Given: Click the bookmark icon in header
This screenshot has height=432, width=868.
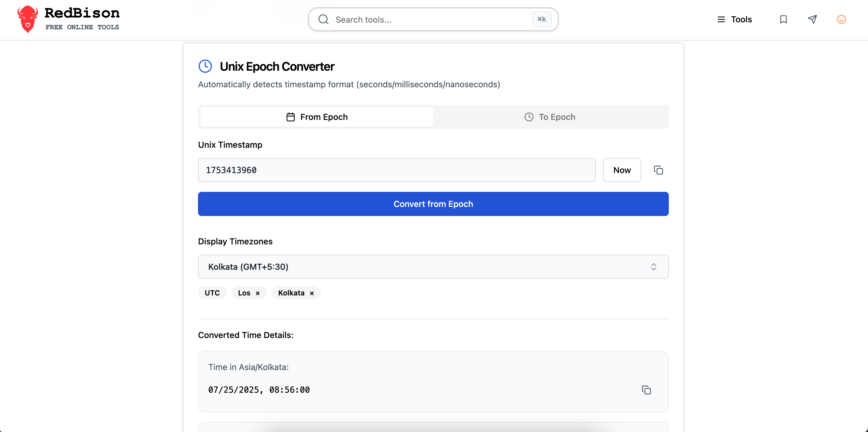Looking at the screenshot, I should tap(783, 20).
